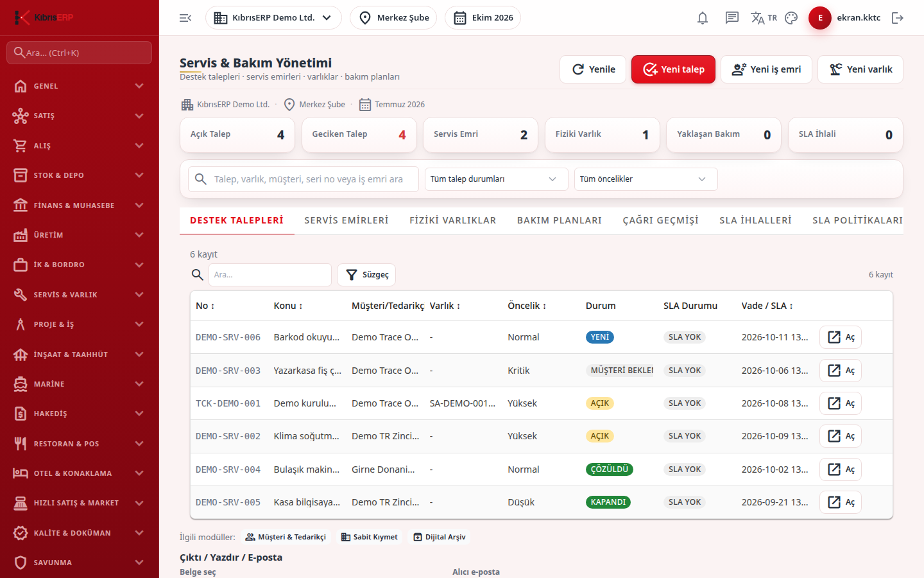Click the Yeni talep button
924x578 pixels.
click(674, 69)
